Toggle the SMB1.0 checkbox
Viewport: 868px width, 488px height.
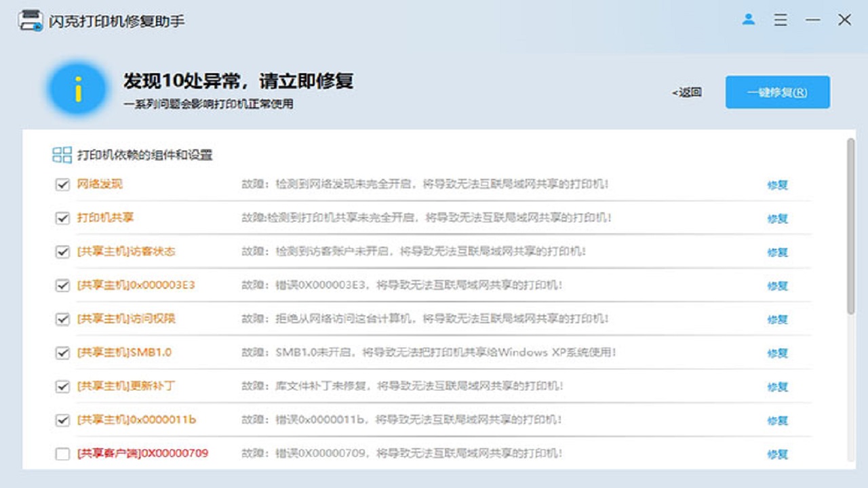click(x=62, y=352)
